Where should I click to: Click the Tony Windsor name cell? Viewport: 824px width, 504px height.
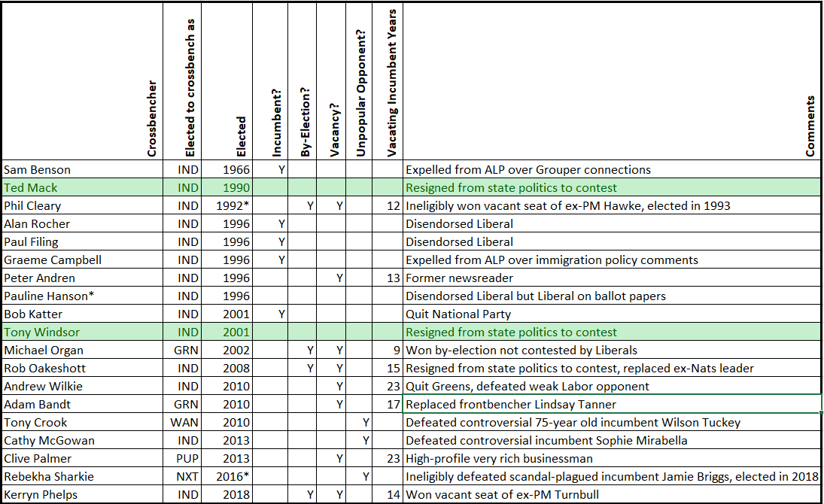(x=83, y=332)
